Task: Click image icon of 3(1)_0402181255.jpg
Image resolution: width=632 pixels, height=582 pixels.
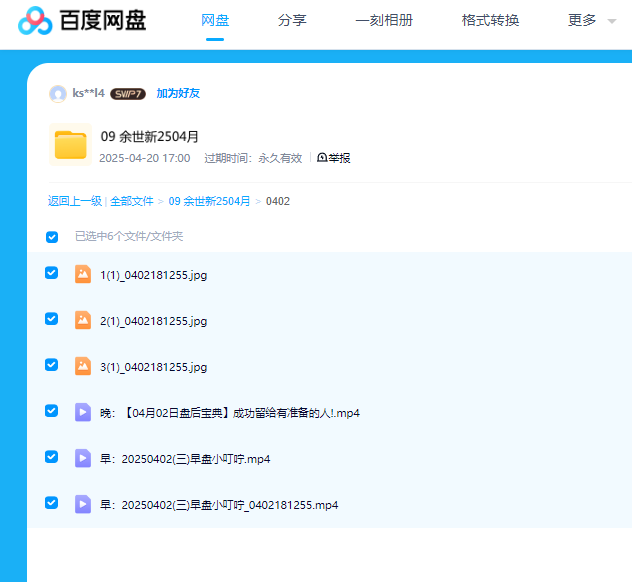Action: tap(83, 366)
